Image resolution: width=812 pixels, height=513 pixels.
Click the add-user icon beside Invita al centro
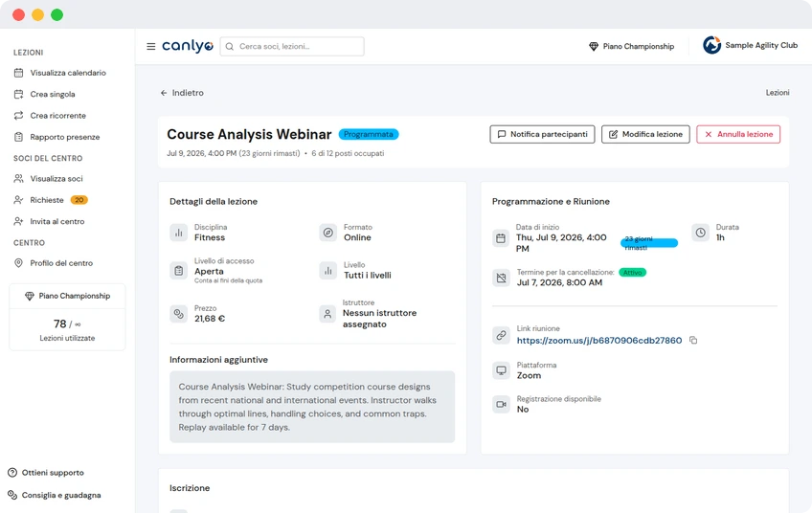18,221
